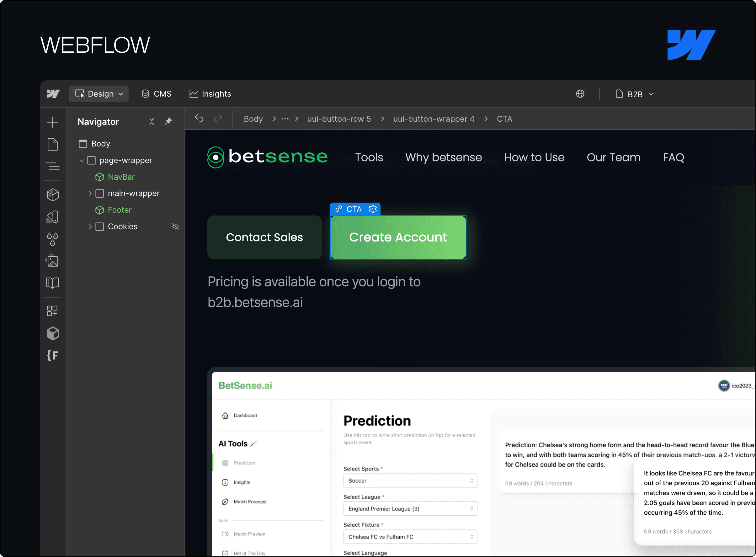The height and width of the screenshot is (557, 756).
Task: Open the Components cube icon
Action: coord(53,194)
